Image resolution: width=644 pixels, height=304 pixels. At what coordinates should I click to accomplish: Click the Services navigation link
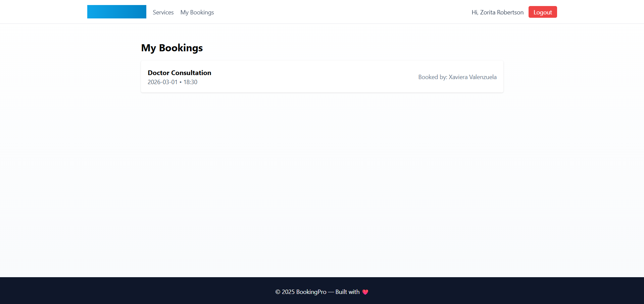pos(163,12)
